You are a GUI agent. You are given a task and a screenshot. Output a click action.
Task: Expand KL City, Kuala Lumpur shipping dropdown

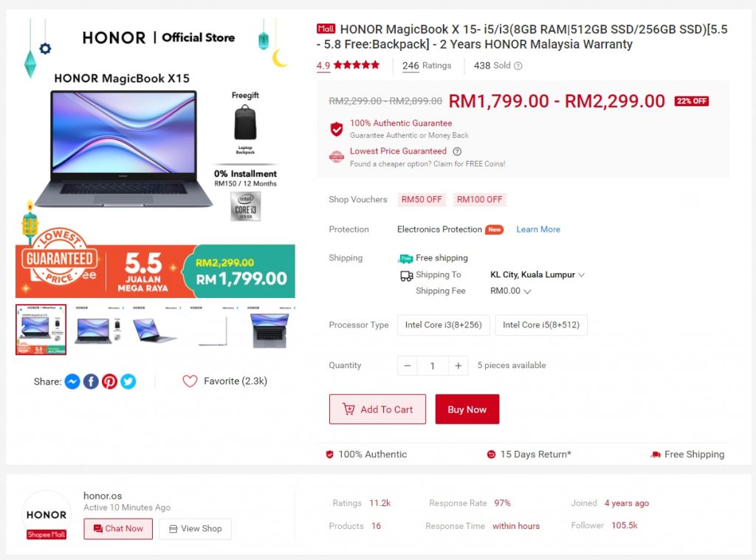coord(537,274)
